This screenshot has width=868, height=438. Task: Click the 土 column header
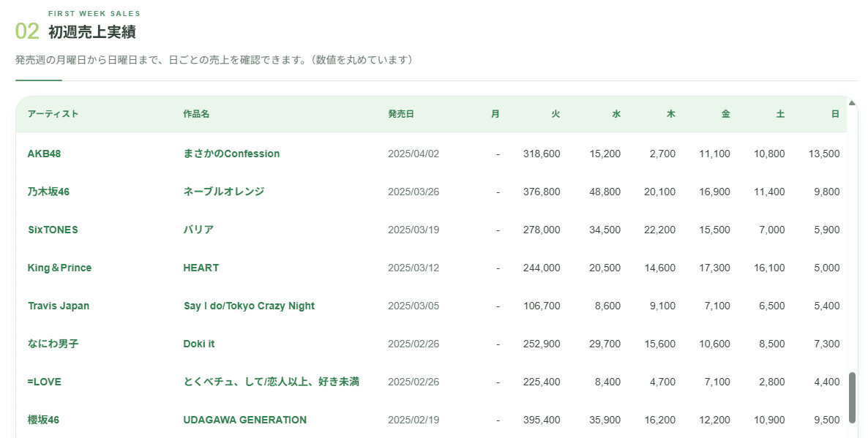coord(780,114)
